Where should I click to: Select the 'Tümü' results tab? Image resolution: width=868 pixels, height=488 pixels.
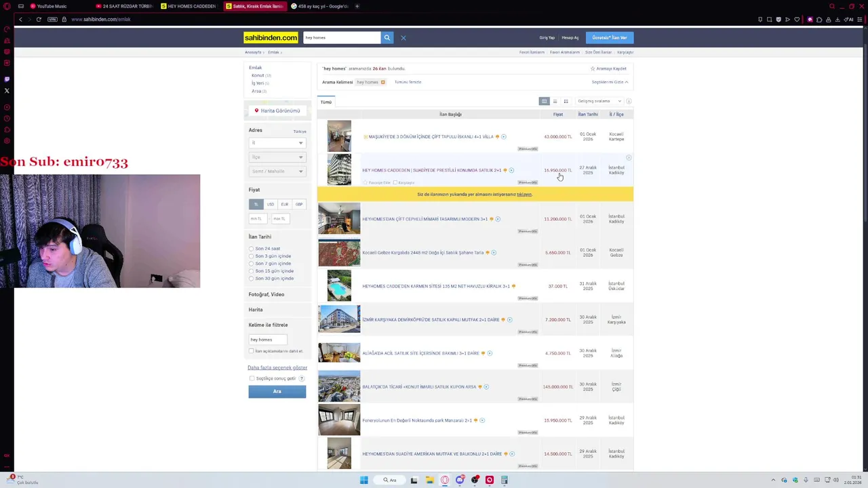coord(326,102)
